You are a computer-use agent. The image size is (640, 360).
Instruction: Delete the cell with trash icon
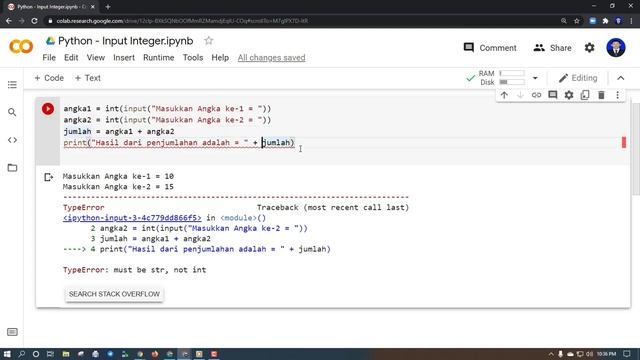point(601,95)
